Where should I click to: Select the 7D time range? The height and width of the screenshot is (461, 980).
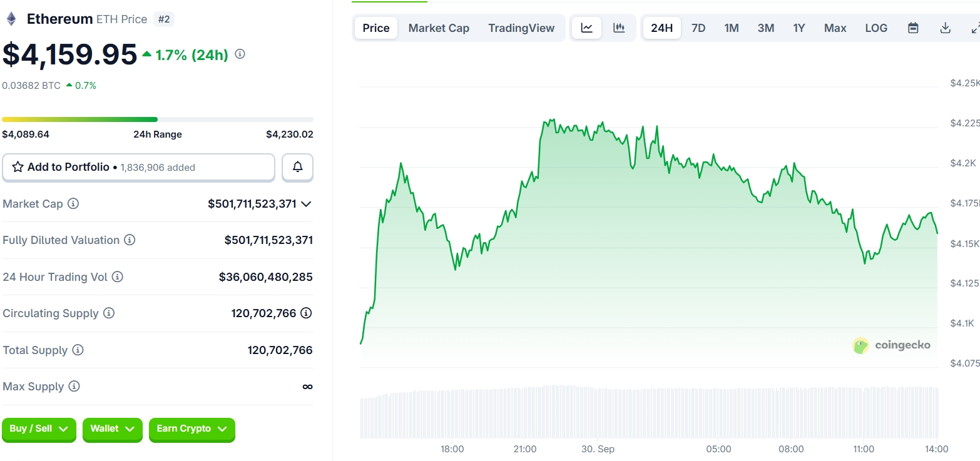coord(698,28)
